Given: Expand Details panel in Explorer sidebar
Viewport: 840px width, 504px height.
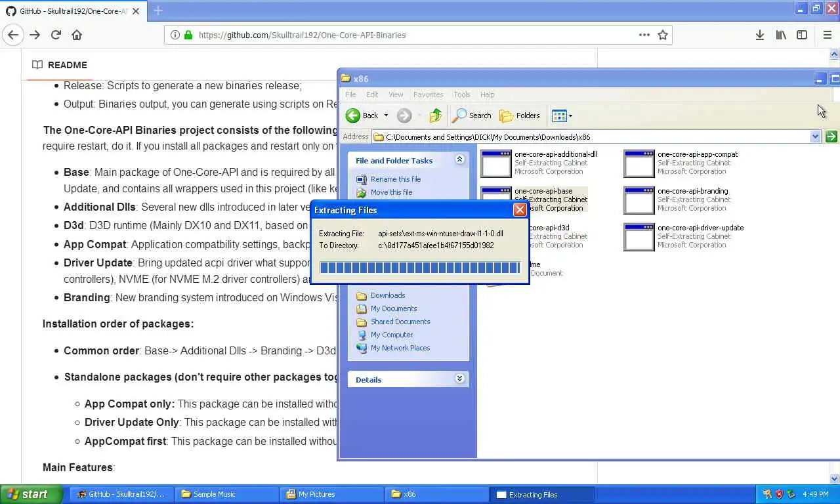Looking at the screenshot, I should coord(459,379).
